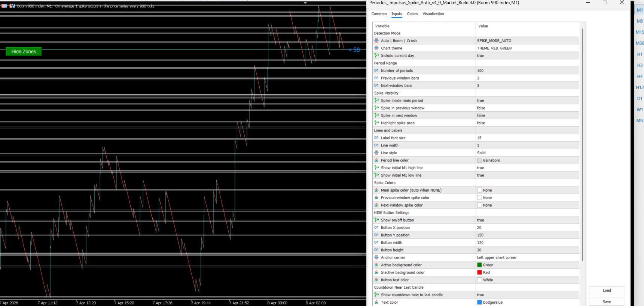The width and height of the screenshot is (644, 306).
Task: Click the blue 56 countdown label on the chart
Action: click(354, 50)
